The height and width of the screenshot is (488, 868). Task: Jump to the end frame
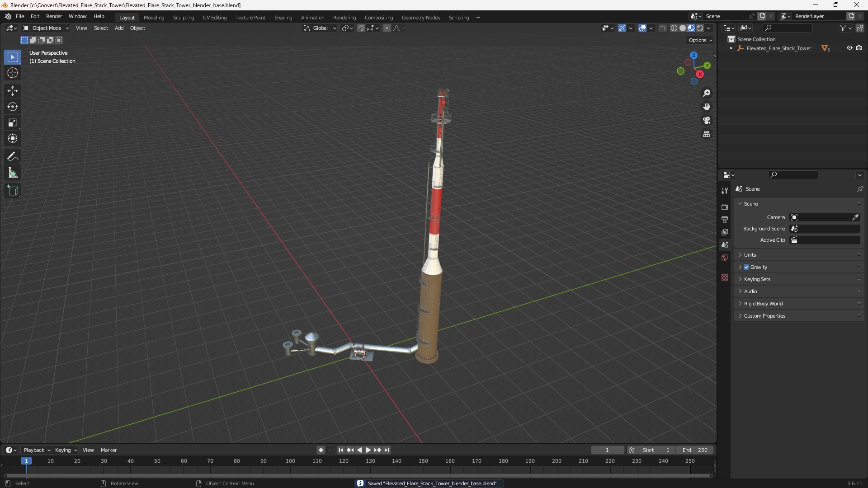tap(387, 450)
